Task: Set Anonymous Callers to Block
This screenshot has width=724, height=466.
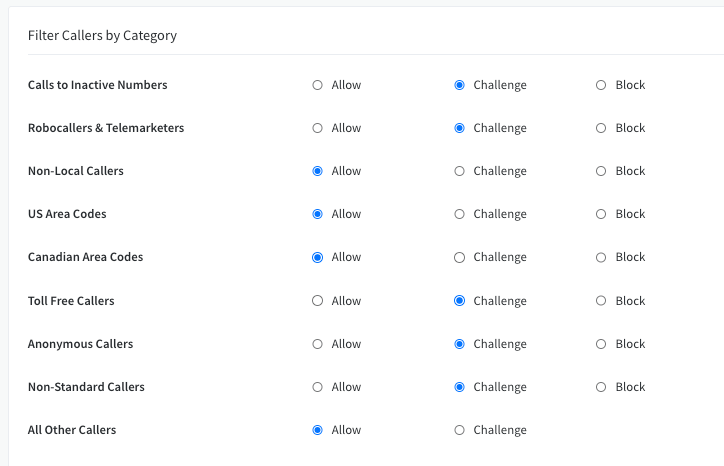Action: click(x=601, y=344)
